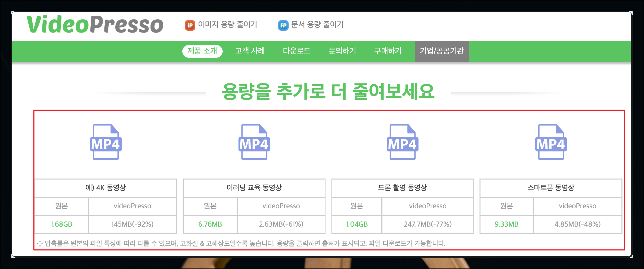Open the 이미지 용량 줄이기 link
The width and height of the screenshot is (644, 269).
[x=228, y=25]
